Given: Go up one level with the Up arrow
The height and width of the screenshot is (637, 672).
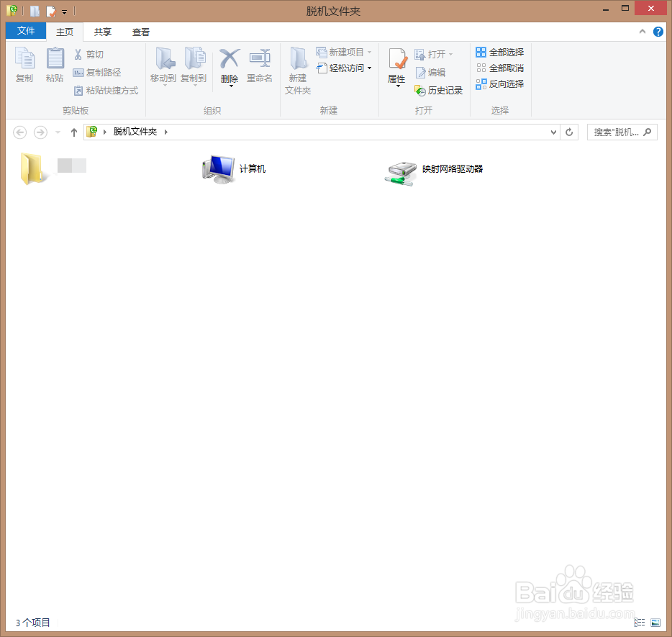Looking at the screenshot, I should pyautogui.click(x=73, y=132).
